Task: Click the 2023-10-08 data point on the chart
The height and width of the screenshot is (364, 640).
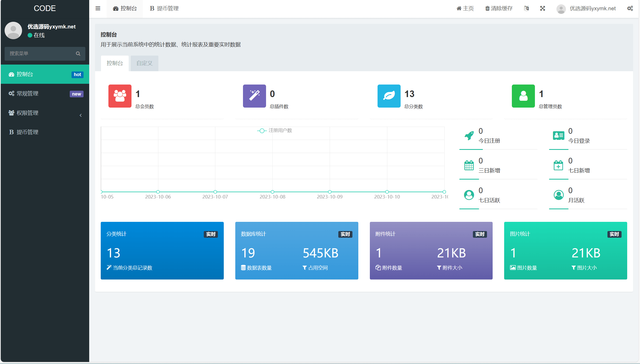Action: point(272,192)
